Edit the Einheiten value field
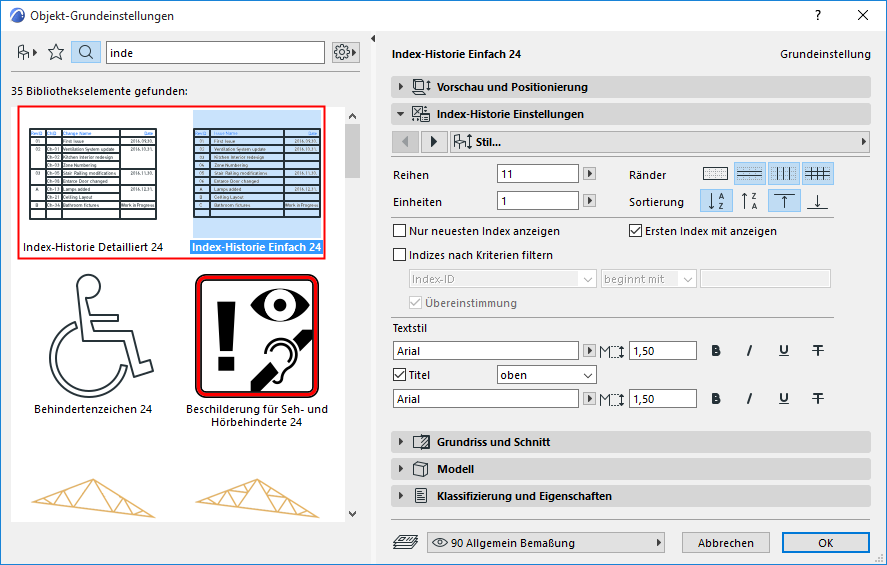Viewport: 887px width, 565px height. [x=538, y=201]
